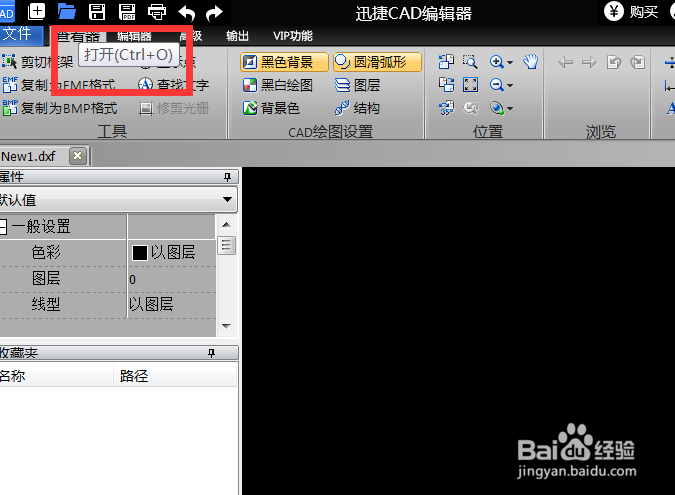The height and width of the screenshot is (495, 675).
Task: Click the rotate by 35° angle icon
Action: click(446, 108)
